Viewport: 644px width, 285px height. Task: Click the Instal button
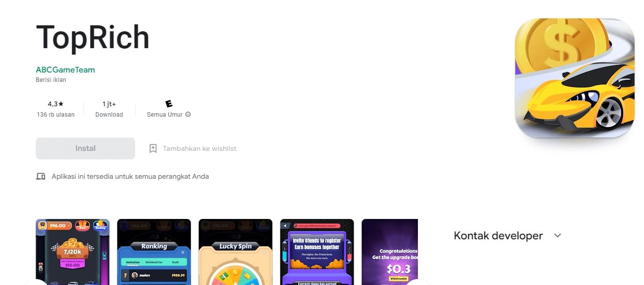pyautogui.click(x=85, y=148)
